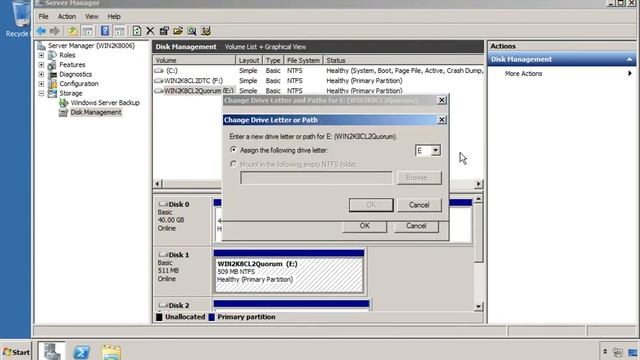Click the Refresh toolbar icon
This screenshot has height=360, width=640.
pyautogui.click(x=137, y=31)
